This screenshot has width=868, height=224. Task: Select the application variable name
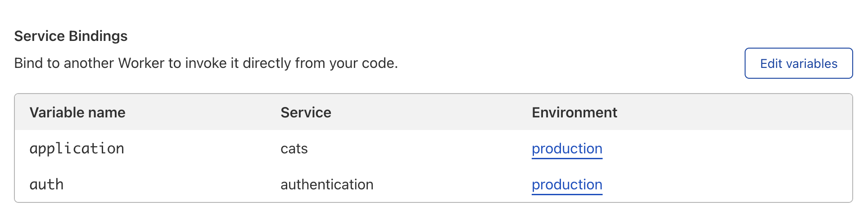[x=77, y=149]
